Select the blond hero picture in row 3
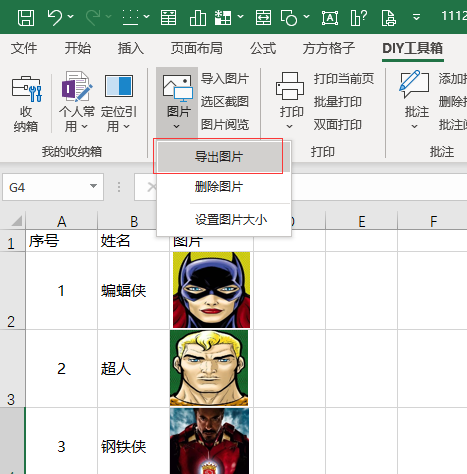This screenshot has height=474, width=467. coord(209,368)
